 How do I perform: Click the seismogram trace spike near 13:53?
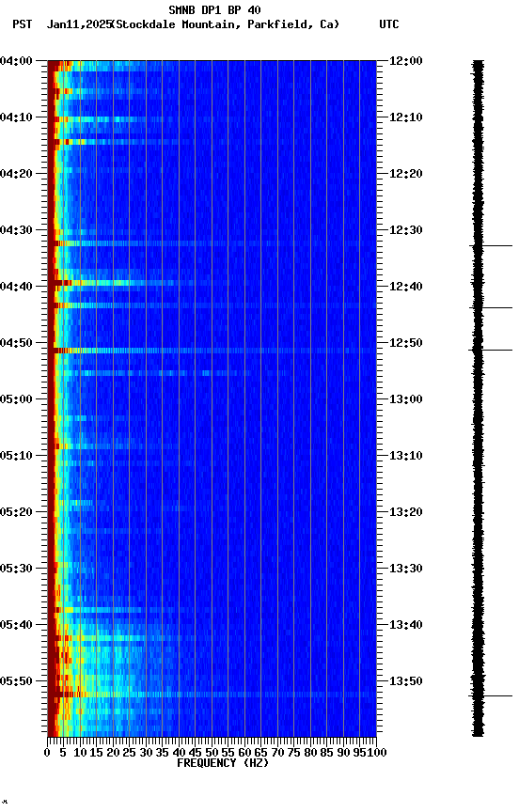pyautogui.click(x=491, y=696)
